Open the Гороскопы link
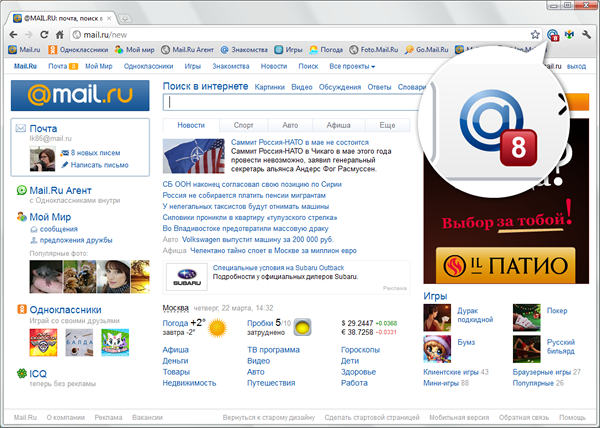This screenshot has width=600, height=428. (x=360, y=350)
